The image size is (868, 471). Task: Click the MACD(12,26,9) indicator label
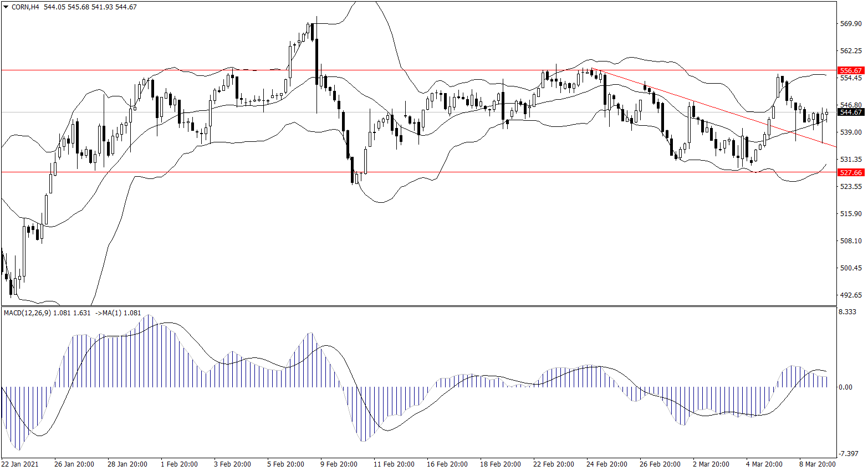point(27,313)
